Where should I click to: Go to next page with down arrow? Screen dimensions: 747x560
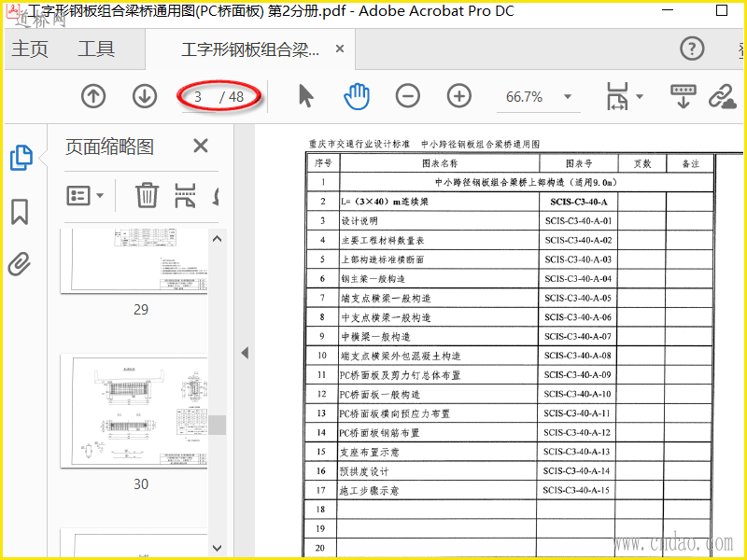point(145,96)
